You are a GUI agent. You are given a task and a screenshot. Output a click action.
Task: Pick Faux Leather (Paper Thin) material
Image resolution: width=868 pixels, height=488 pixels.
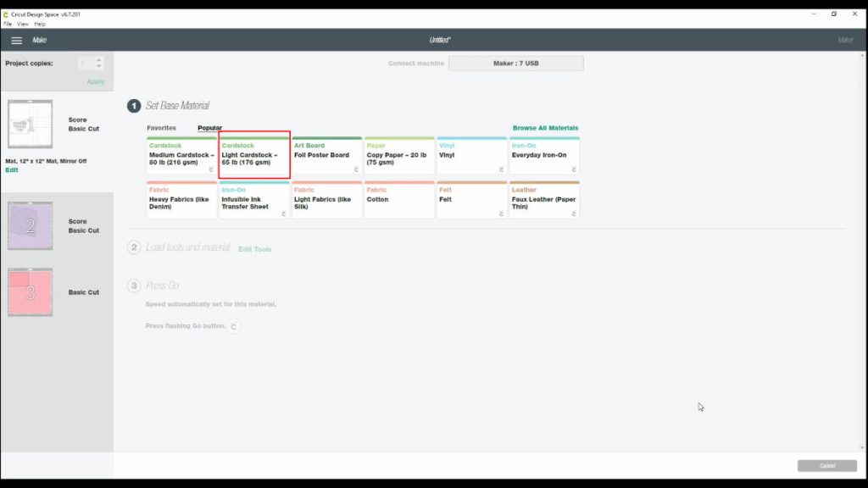544,200
